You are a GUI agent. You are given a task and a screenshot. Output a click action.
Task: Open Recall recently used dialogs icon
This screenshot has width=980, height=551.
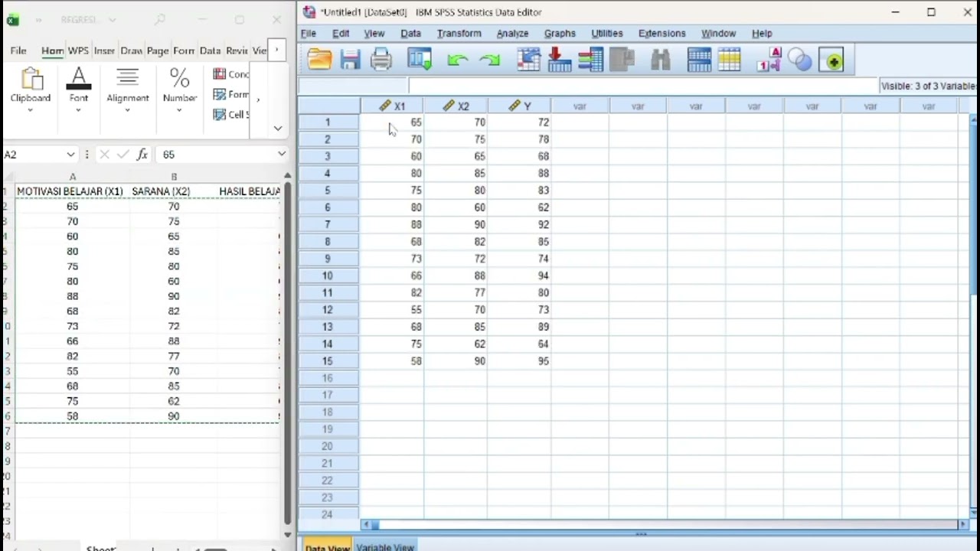(419, 60)
